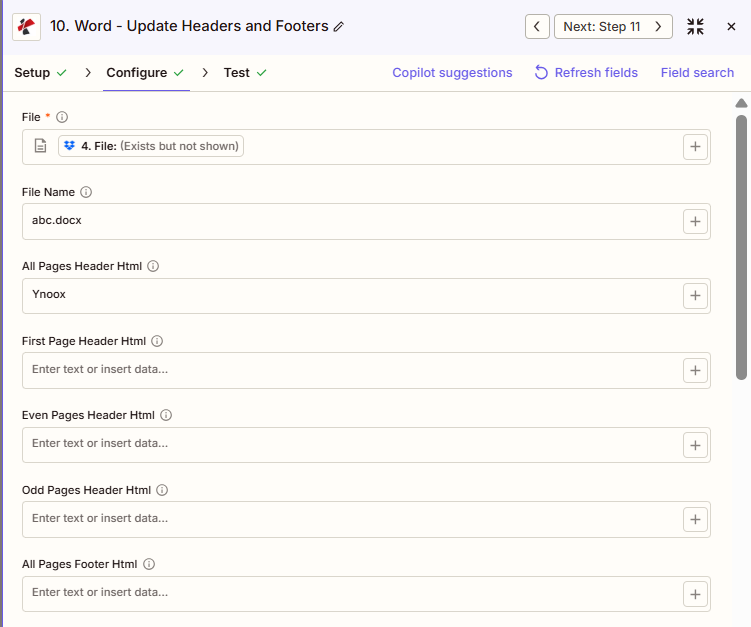The width and height of the screenshot is (751, 627).
Task: Click the vertical scrollbar thumb
Action: point(741,247)
